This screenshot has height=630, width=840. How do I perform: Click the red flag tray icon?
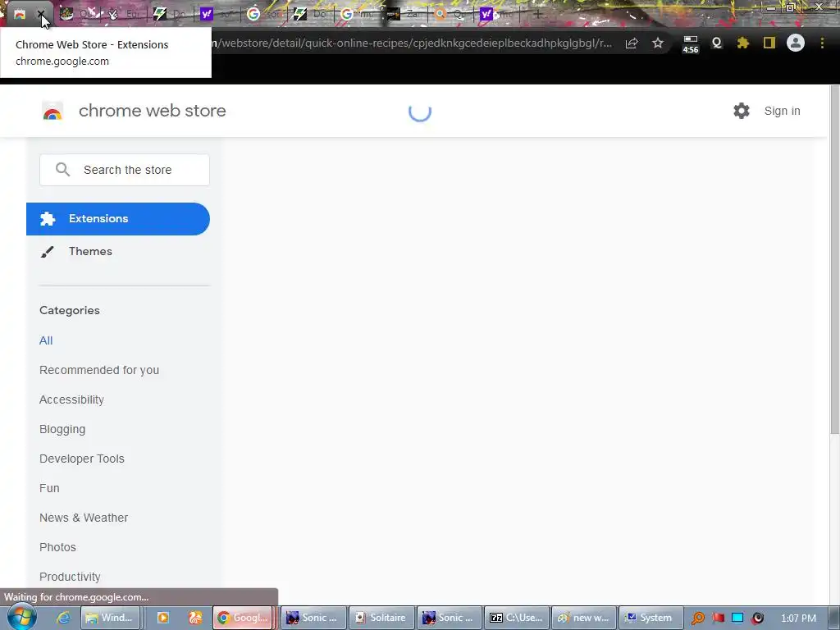(x=718, y=618)
